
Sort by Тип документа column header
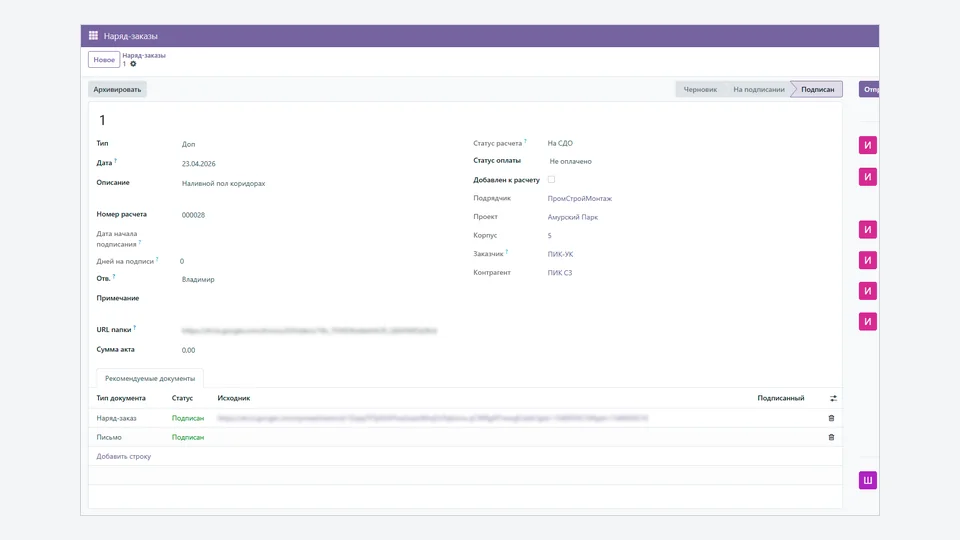point(121,398)
